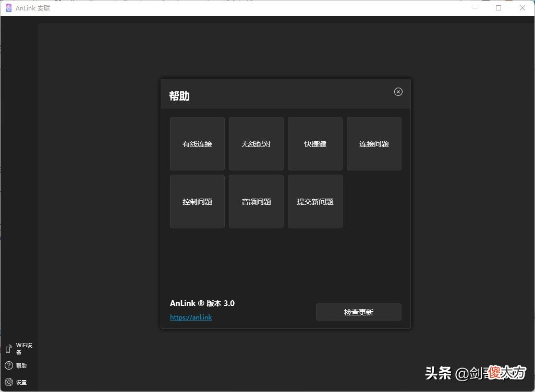Viewport: 535px width, 392px height.
Task: Select the WiFi设备 sidebar label
Action: (x=24, y=348)
